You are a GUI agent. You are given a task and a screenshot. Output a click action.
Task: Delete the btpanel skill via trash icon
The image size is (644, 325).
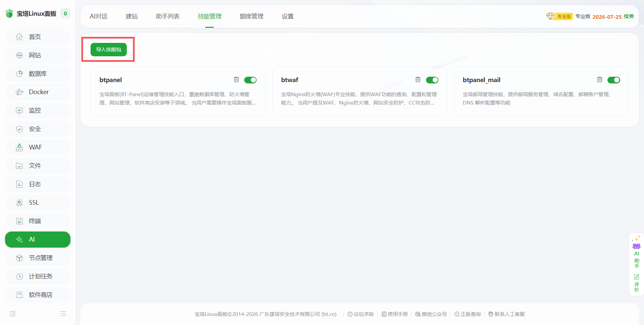pyautogui.click(x=236, y=80)
